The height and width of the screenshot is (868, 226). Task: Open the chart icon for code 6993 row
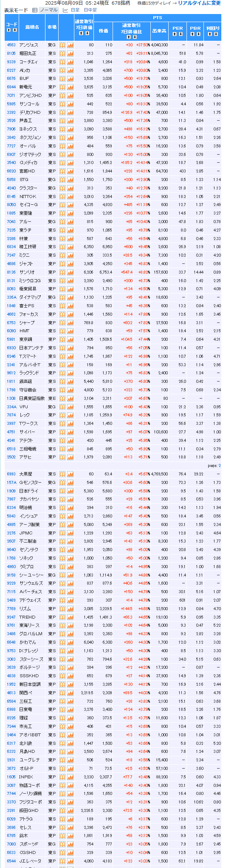(70, 474)
